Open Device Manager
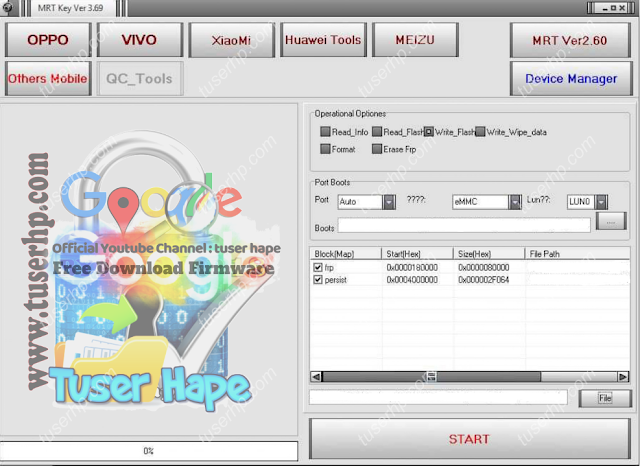640x466 pixels. [x=571, y=78]
